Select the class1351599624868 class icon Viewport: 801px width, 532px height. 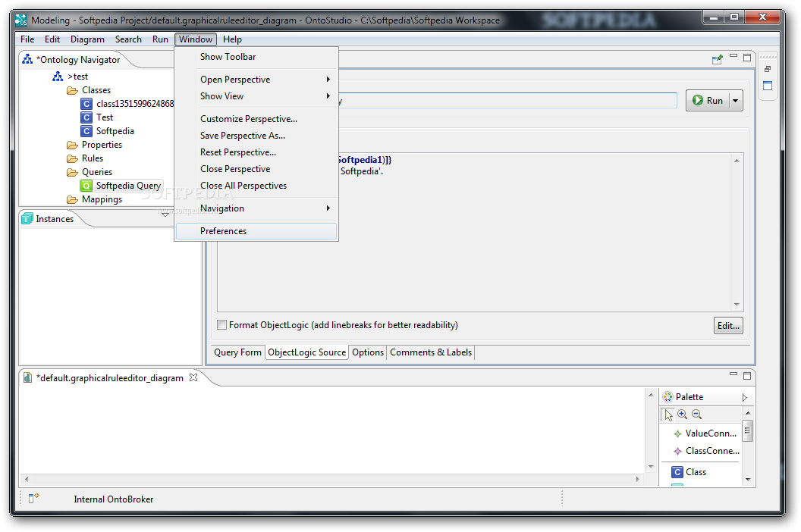point(86,104)
